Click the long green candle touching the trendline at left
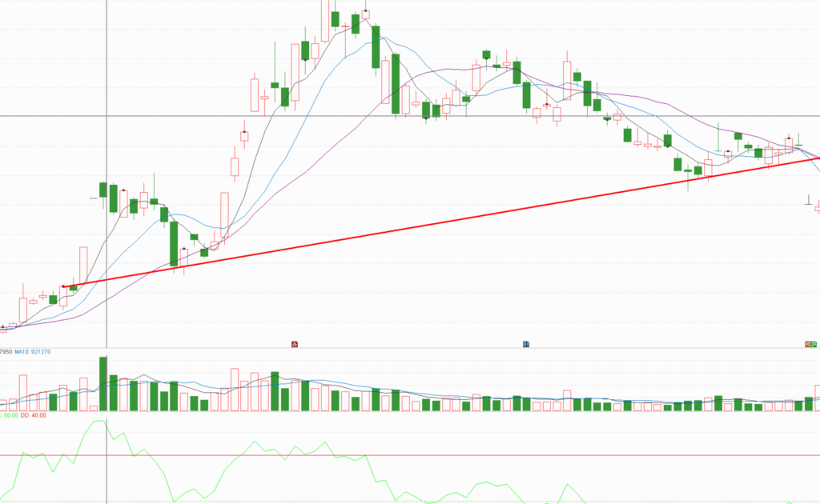 [x=173, y=243]
